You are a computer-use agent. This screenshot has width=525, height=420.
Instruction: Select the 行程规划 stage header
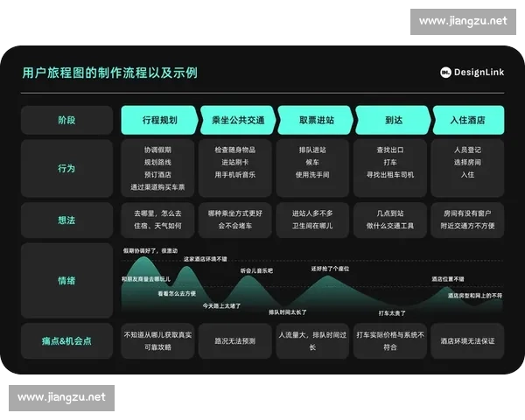point(159,120)
